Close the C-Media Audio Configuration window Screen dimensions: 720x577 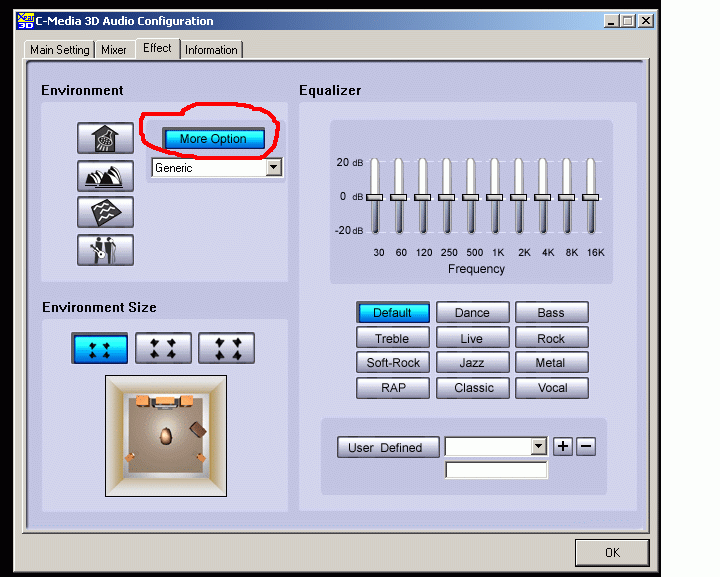click(646, 21)
